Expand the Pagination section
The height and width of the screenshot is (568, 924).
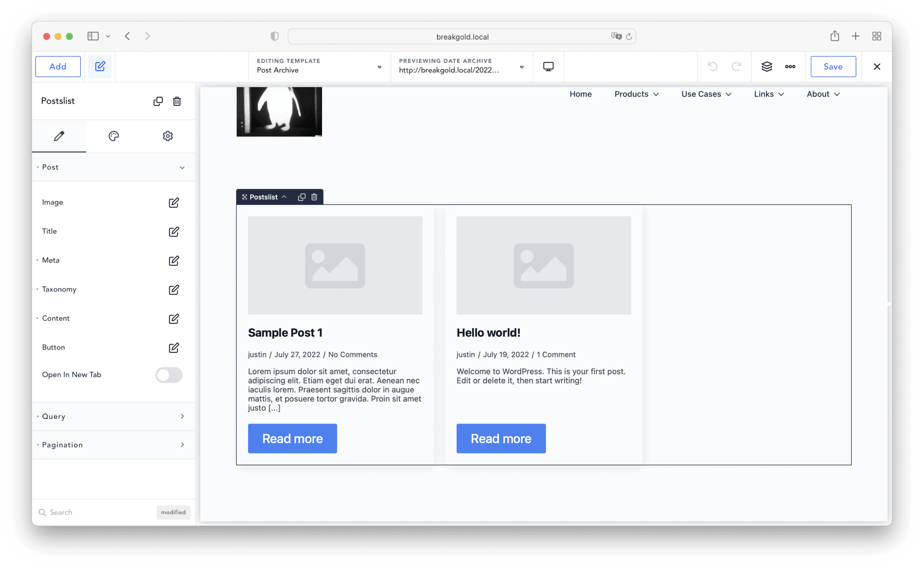pyautogui.click(x=182, y=445)
